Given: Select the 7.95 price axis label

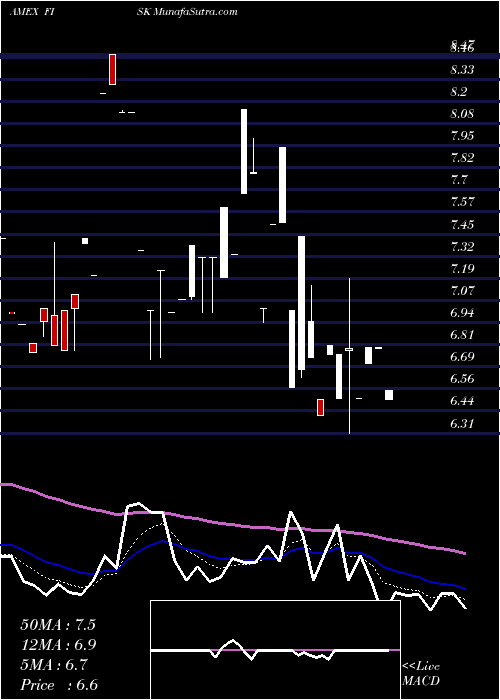Looking at the screenshot, I should coord(462,136).
